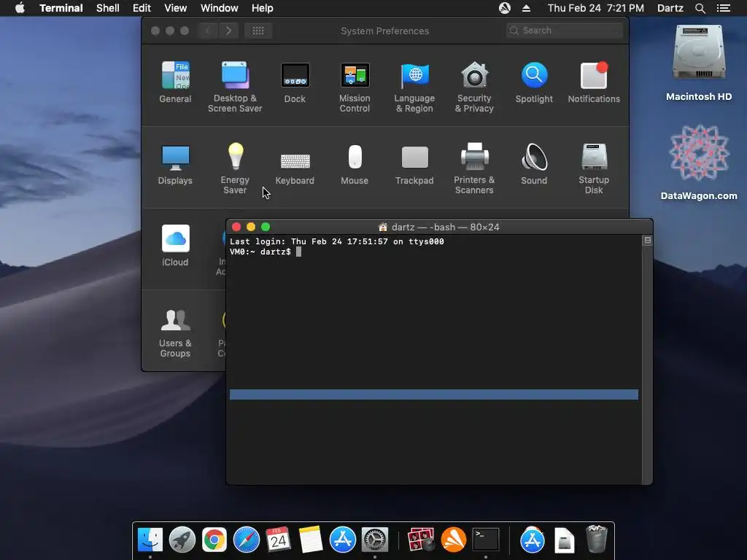The width and height of the screenshot is (747, 560).
Task: Open Startup Disk preferences
Action: (x=594, y=168)
